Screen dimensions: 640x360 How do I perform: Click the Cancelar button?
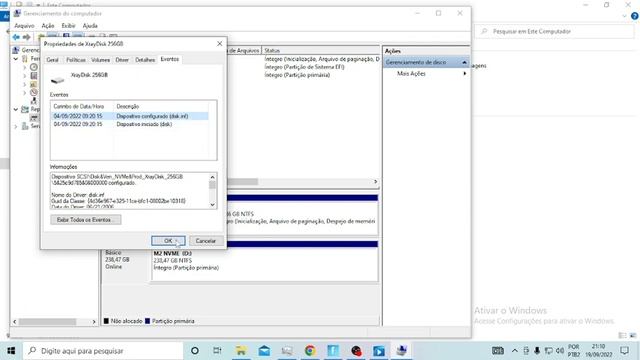point(206,241)
